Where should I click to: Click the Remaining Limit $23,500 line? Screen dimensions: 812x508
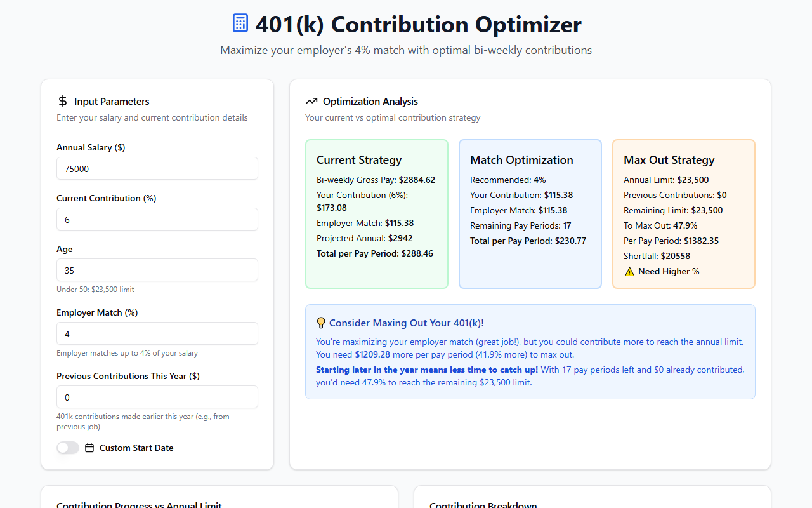pyautogui.click(x=673, y=210)
